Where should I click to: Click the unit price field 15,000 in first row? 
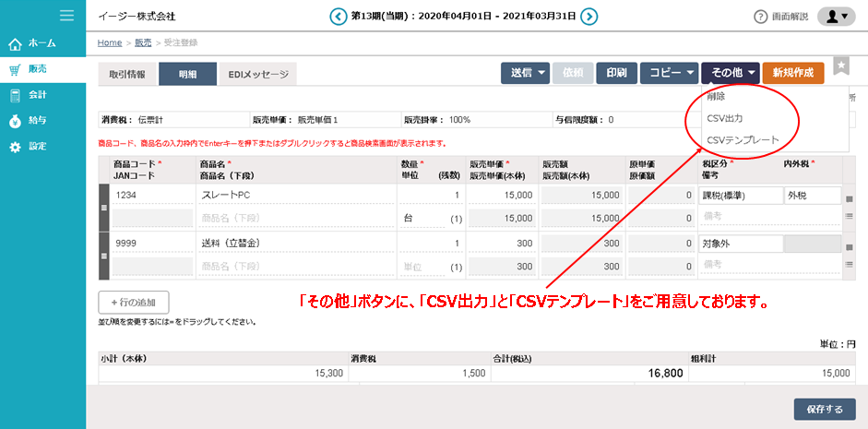click(x=502, y=196)
